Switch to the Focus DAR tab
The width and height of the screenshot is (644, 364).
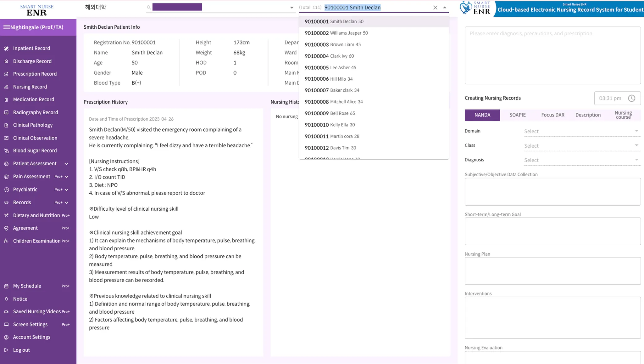[552, 115]
